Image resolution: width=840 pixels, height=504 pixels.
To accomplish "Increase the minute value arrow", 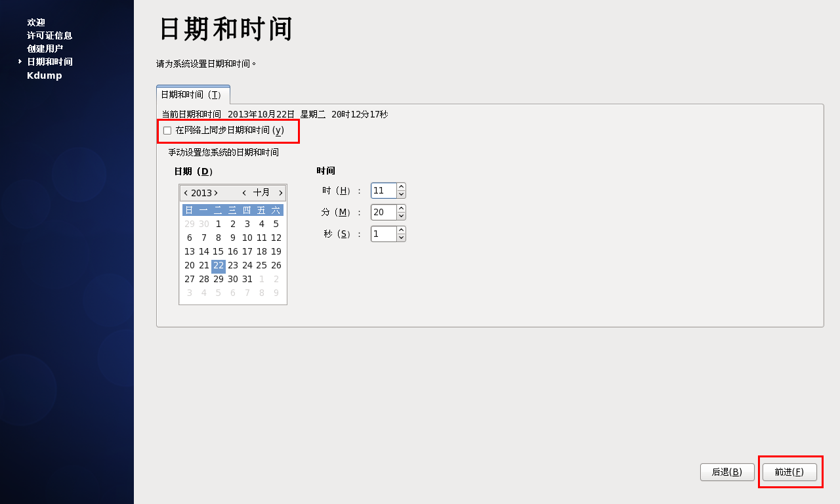I will [402, 208].
